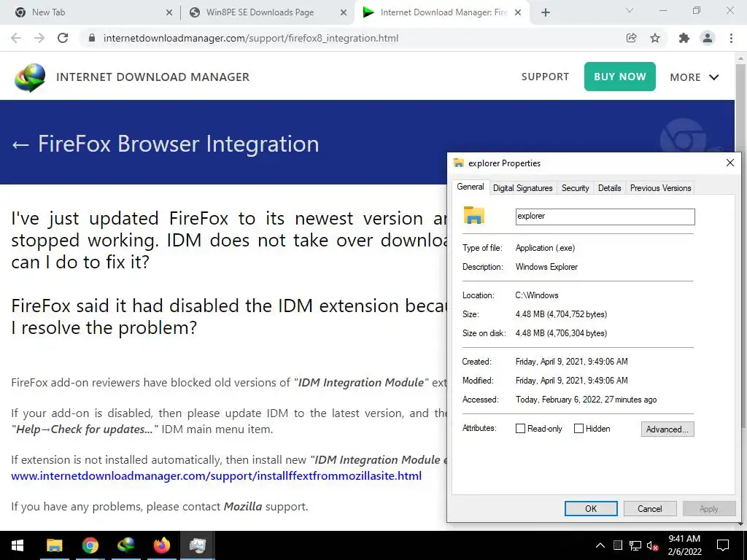The image size is (747, 560).
Task: Open Chrome's three-dot menu
Action: pyautogui.click(x=731, y=38)
